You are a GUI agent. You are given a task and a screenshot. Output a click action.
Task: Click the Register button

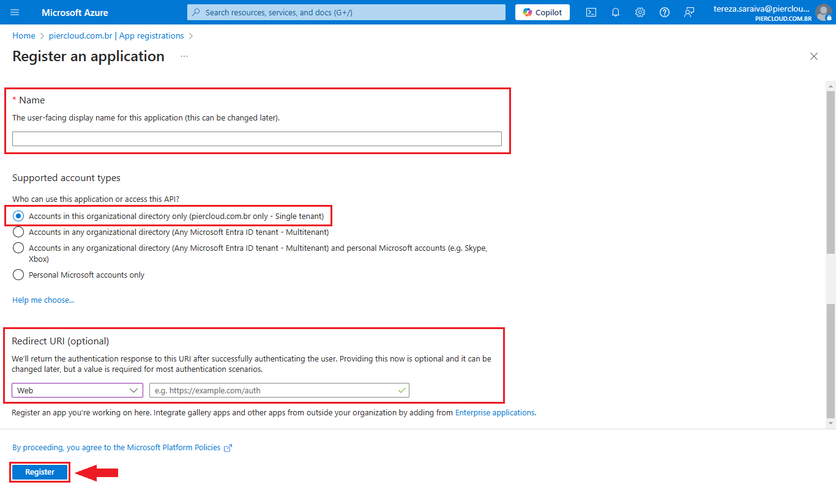(x=40, y=472)
